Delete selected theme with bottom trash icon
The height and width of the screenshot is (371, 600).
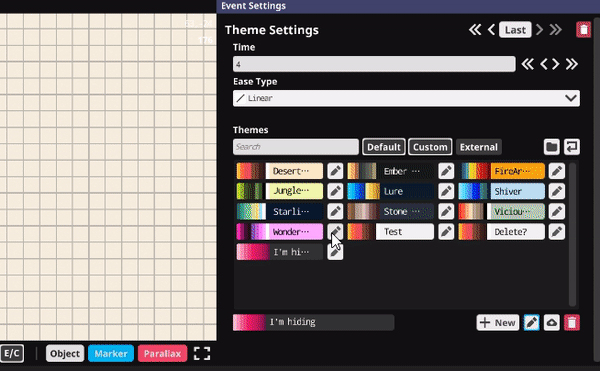(572, 323)
